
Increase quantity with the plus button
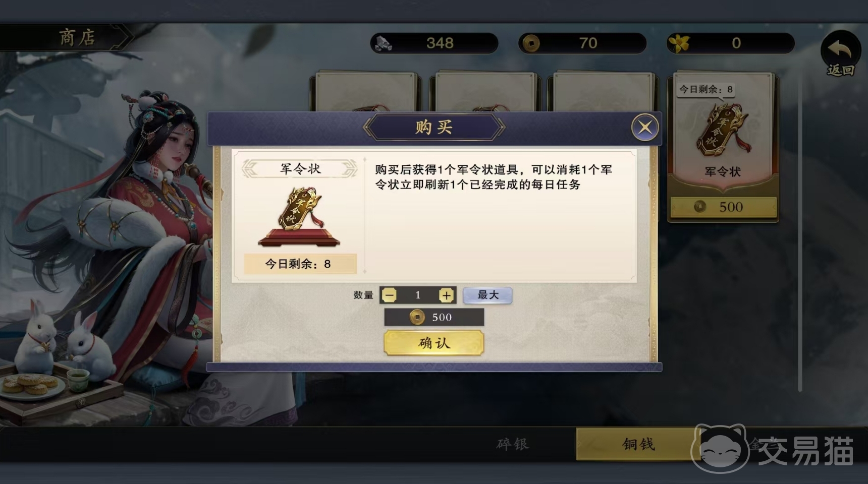446,295
